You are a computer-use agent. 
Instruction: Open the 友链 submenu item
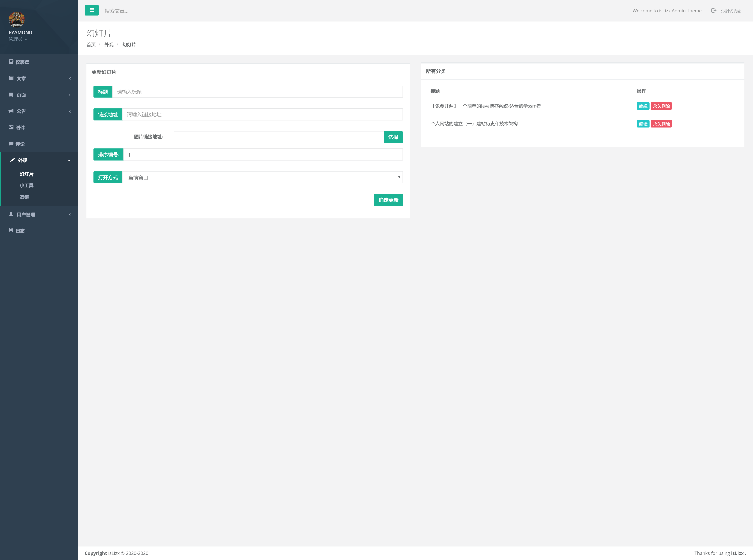(24, 197)
